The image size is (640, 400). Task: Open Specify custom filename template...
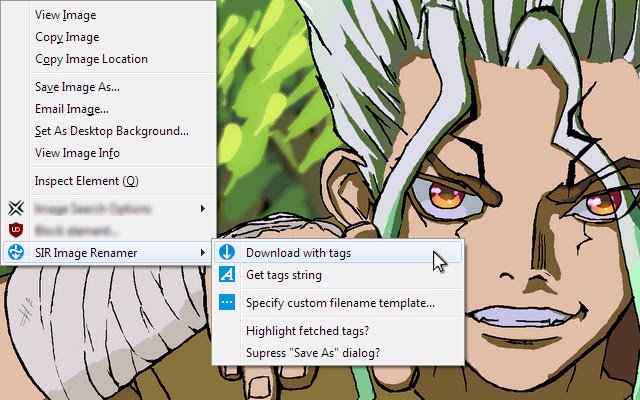tap(338, 303)
